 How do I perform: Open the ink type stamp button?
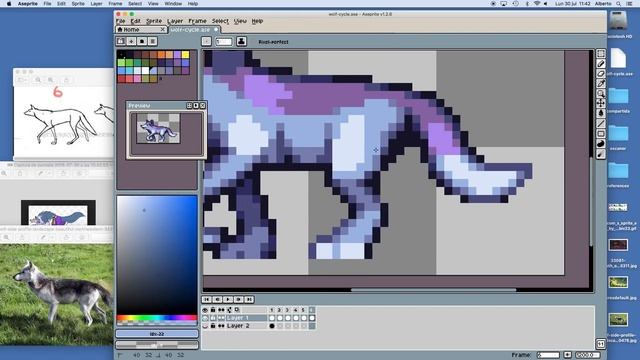pyautogui.click(x=241, y=41)
